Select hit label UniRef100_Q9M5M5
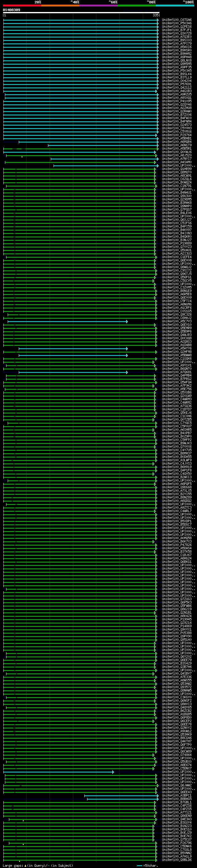Viewport: 197px width, 868px height. 177,64
